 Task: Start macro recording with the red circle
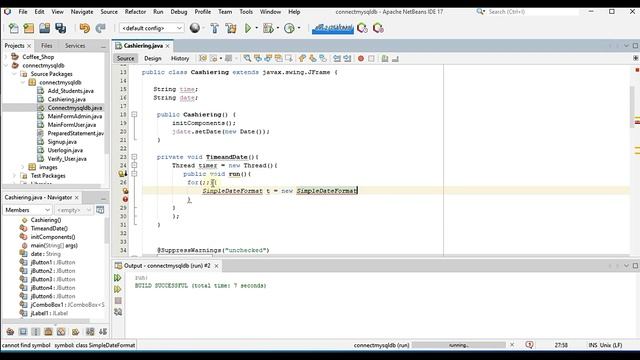click(361, 58)
